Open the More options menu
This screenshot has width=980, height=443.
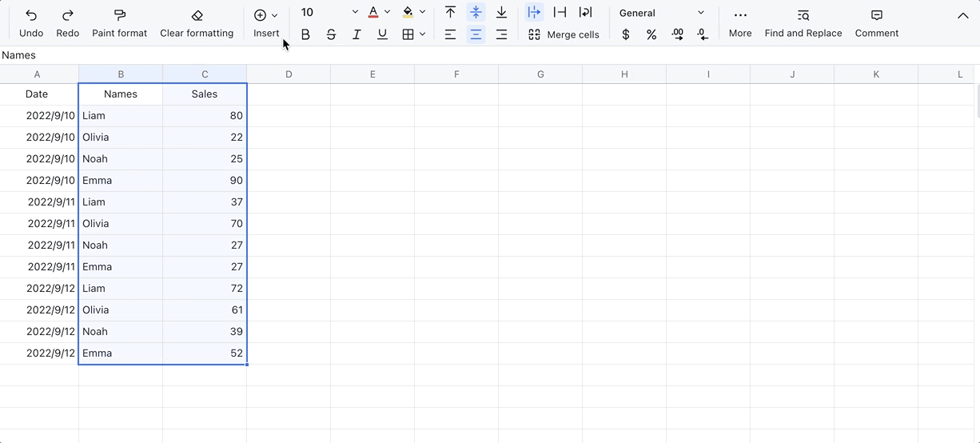pyautogui.click(x=740, y=22)
